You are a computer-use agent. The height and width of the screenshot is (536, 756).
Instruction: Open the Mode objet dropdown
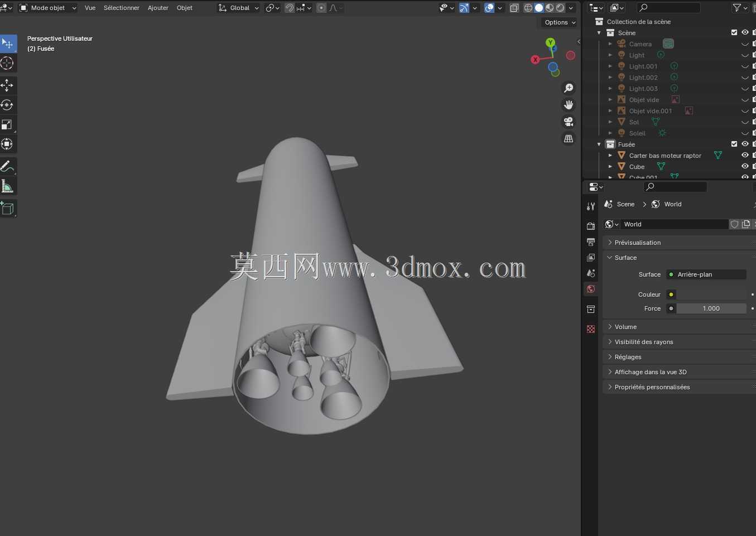[48, 8]
